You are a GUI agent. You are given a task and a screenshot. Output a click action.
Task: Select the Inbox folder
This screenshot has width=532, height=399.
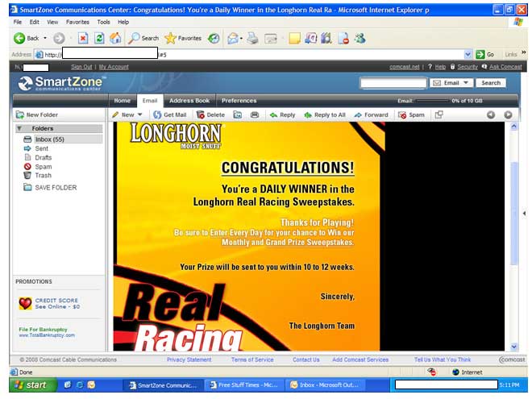(x=48, y=139)
